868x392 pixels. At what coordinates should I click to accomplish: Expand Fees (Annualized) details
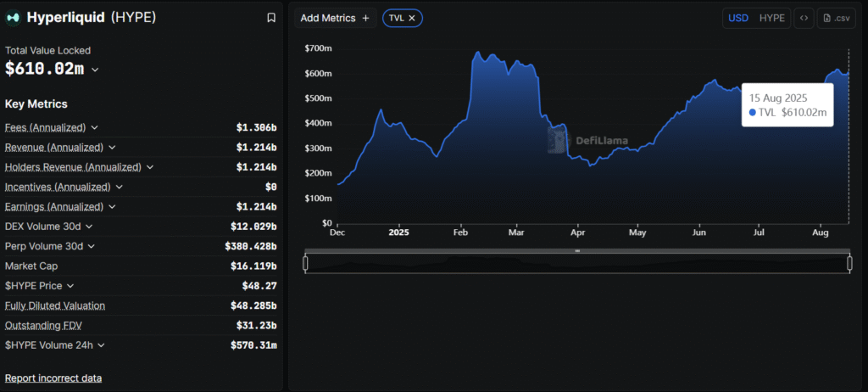pos(95,127)
